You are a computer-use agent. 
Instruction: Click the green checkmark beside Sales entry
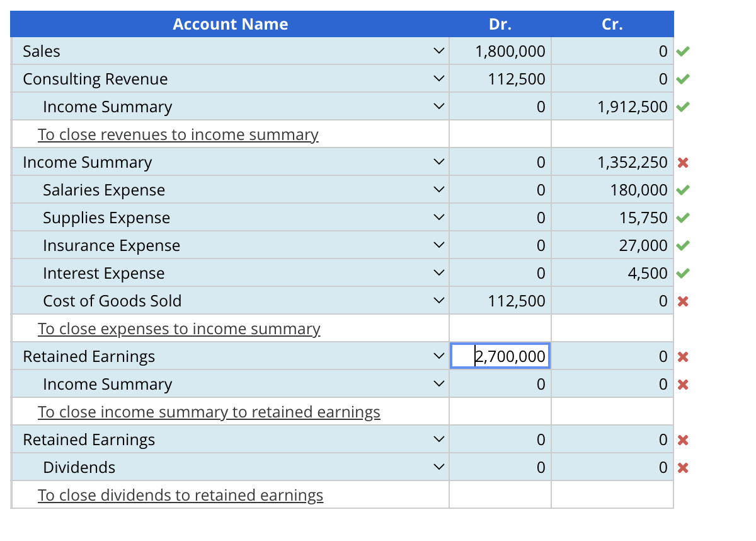tap(683, 51)
